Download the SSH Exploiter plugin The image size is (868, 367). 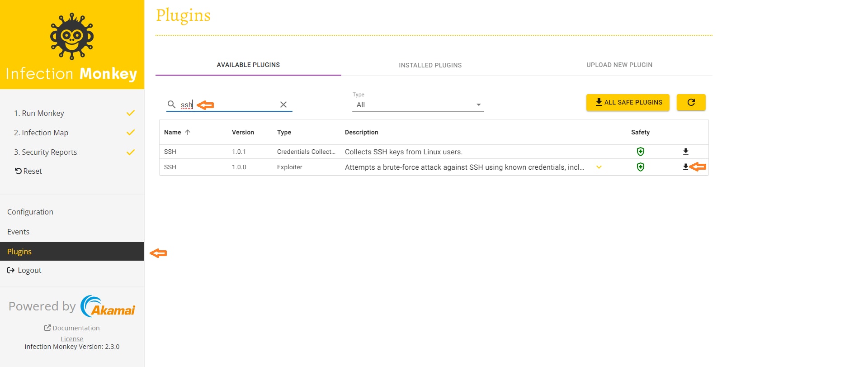pyautogui.click(x=685, y=167)
